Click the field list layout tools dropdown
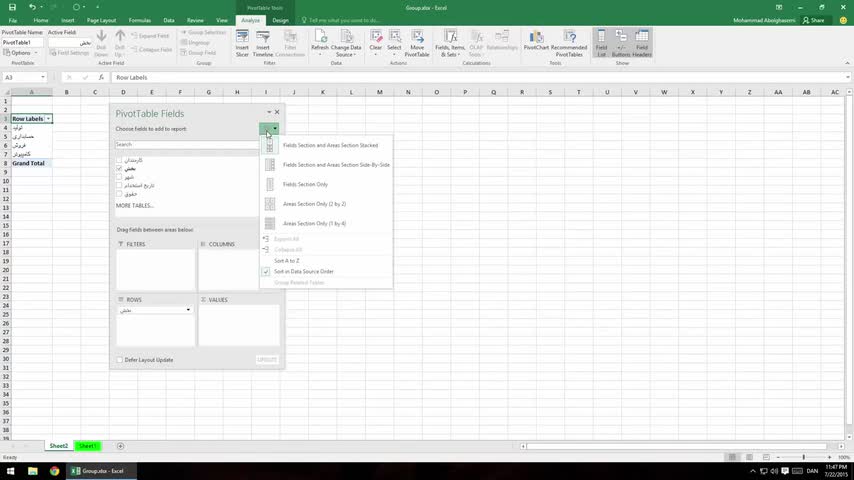The width and height of the screenshot is (854, 480). click(269, 129)
